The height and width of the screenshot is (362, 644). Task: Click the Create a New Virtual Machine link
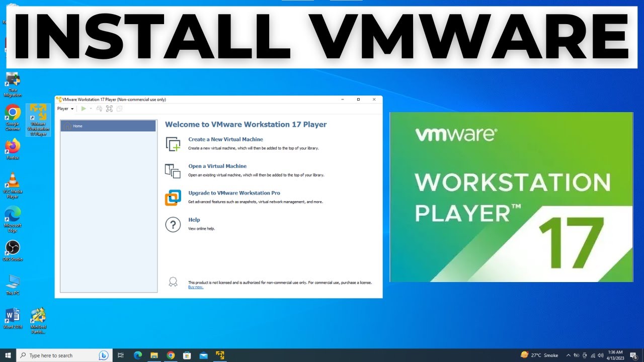tap(225, 139)
